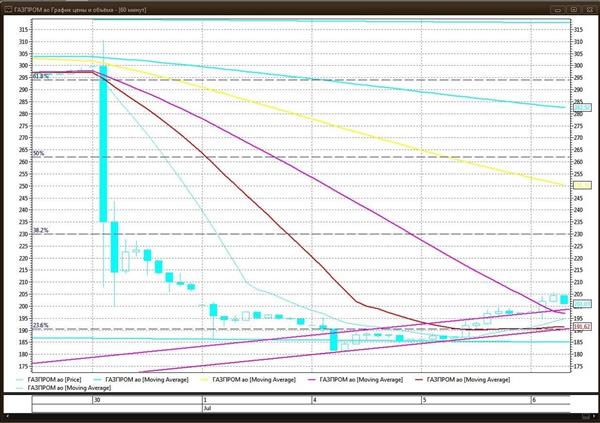Click the yellow moving average value tag near 250
The height and width of the screenshot is (423, 600).
582,185
